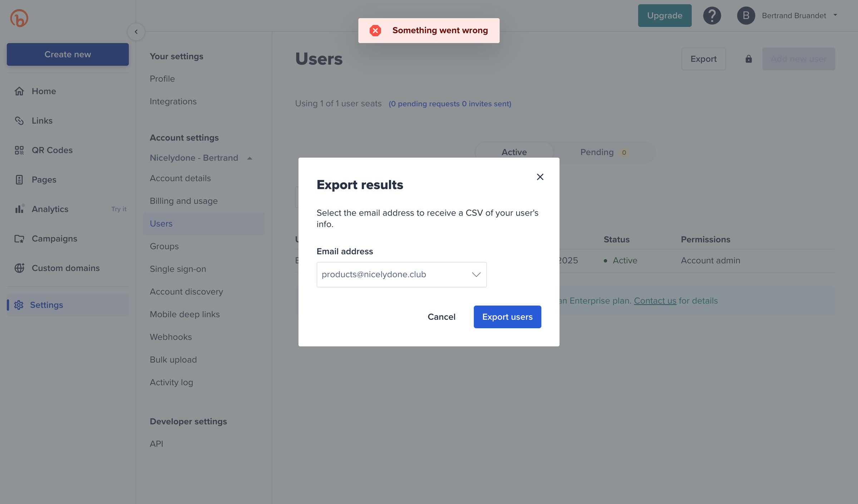Screen dimensions: 858x504
Task: Click the Home icon in sidebar
Action: coord(19,91)
